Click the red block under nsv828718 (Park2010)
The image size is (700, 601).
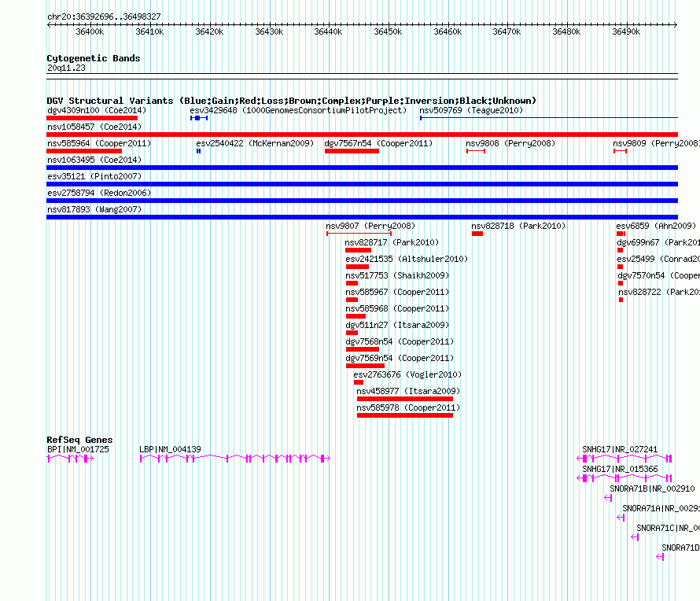pyautogui.click(x=477, y=234)
